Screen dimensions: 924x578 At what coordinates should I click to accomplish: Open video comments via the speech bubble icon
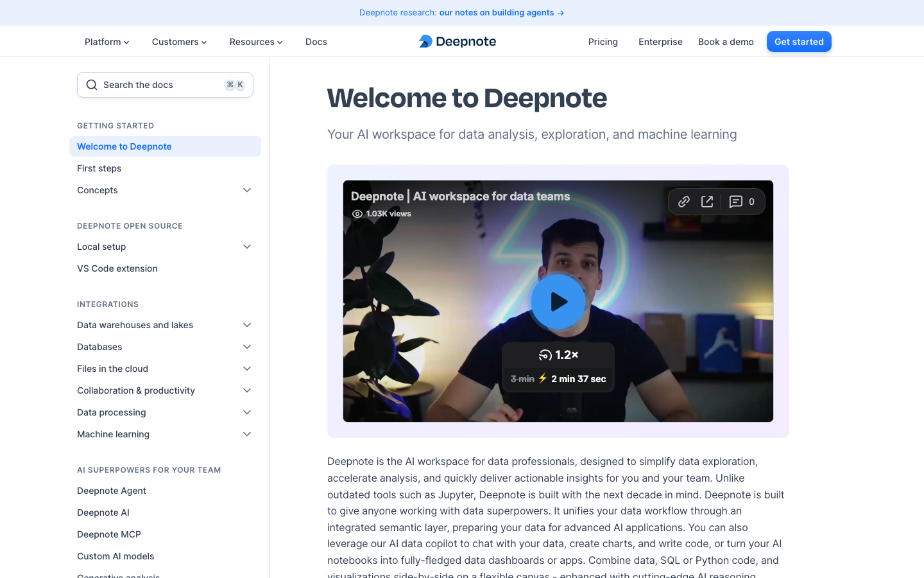tap(736, 202)
